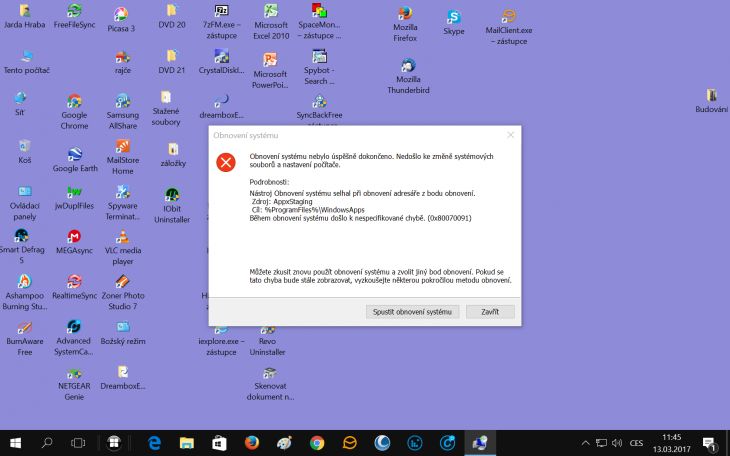
Task: Select the BurnAware Free icon
Action: (x=25, y=339)
